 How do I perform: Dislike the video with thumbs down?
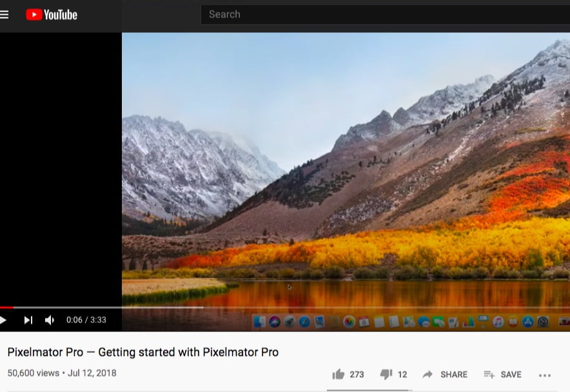(x=386, y=375)
